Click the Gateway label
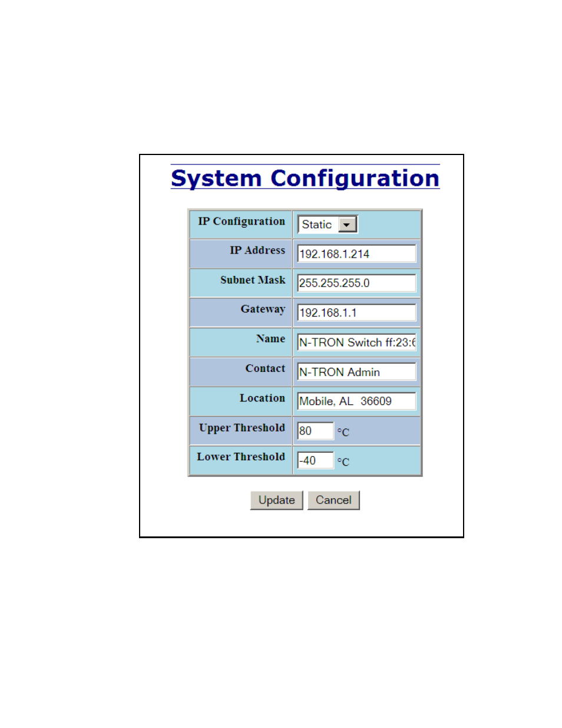The height and width of the screenshot is (728, 562). (263, 309)
